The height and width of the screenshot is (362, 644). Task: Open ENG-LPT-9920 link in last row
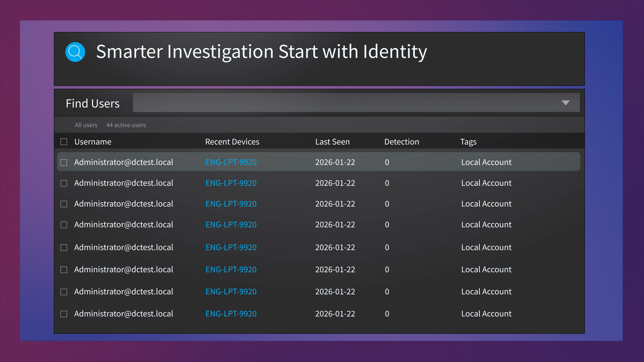(x=231, y=314)
